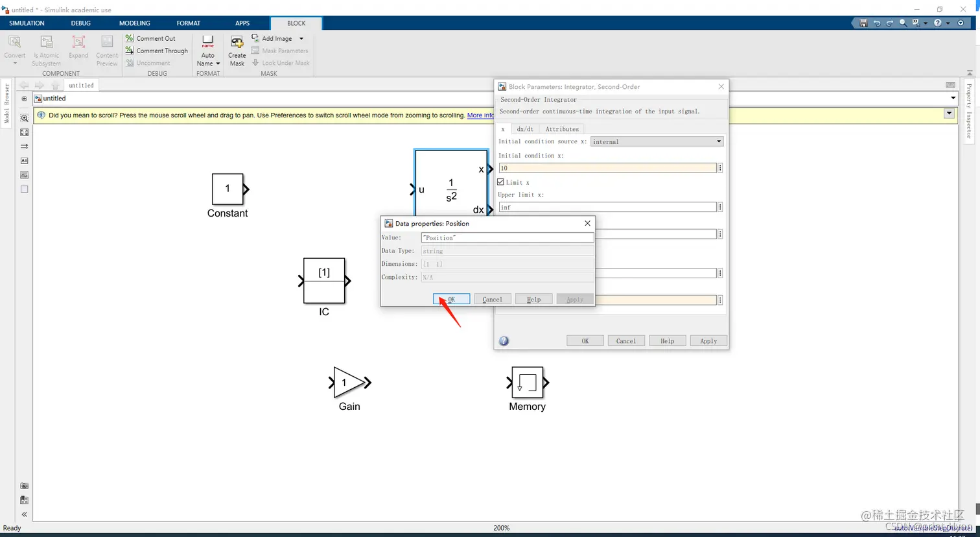Open the Property Inspector side panel

(969, 110)
